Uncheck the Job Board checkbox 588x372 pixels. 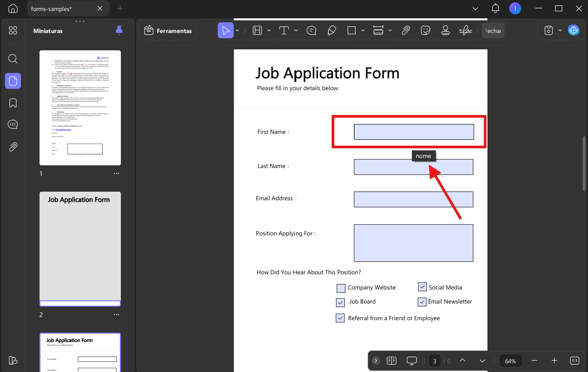(x=340, y=302)
